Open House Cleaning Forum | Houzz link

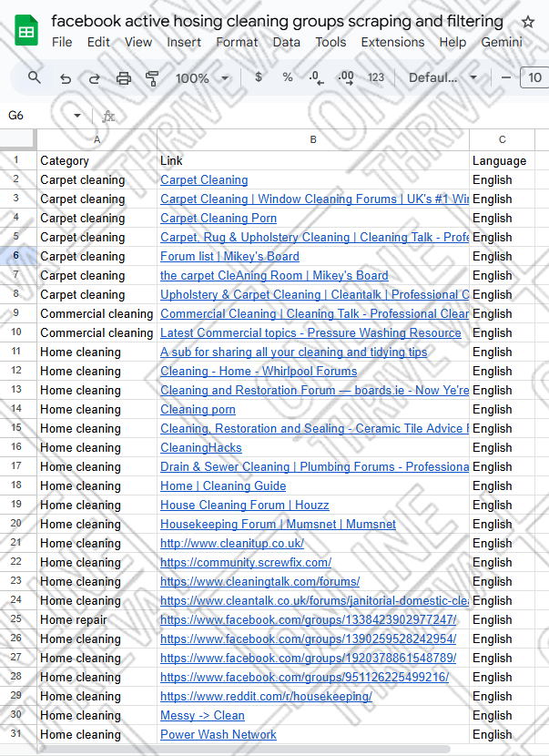(x=244, y=505)
